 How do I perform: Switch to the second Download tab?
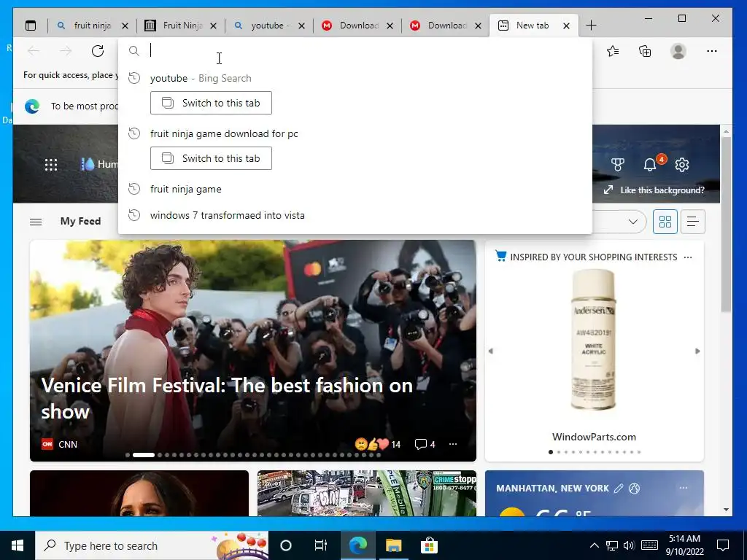pyautogui.click(x=446, y=26)
